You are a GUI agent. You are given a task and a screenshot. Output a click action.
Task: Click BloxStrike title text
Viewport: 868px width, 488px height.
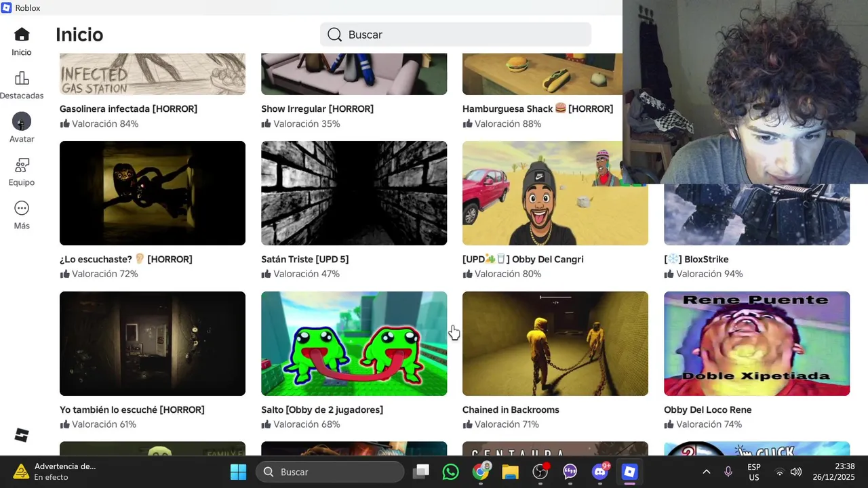point(696,259)
